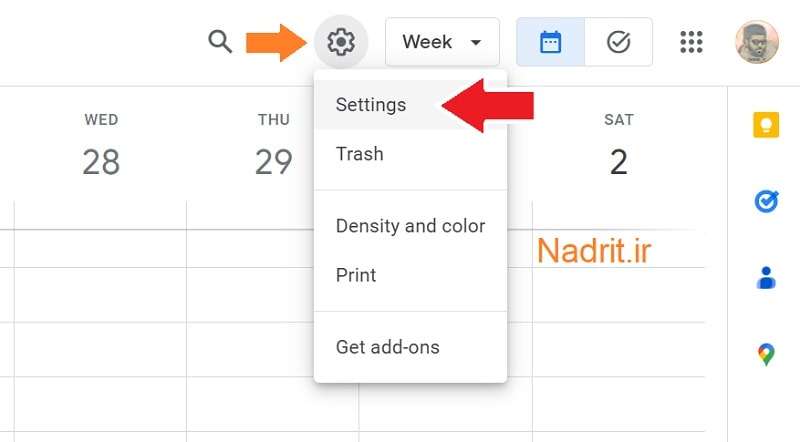This screenshot has height=442, width=800.
Task: Open Contacts in the side panel
Action: 766,278
